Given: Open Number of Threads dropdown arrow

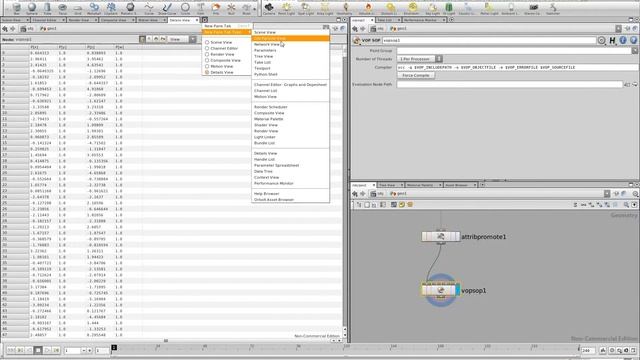Looking at the screenshot, I should click(x=439, y=59).
